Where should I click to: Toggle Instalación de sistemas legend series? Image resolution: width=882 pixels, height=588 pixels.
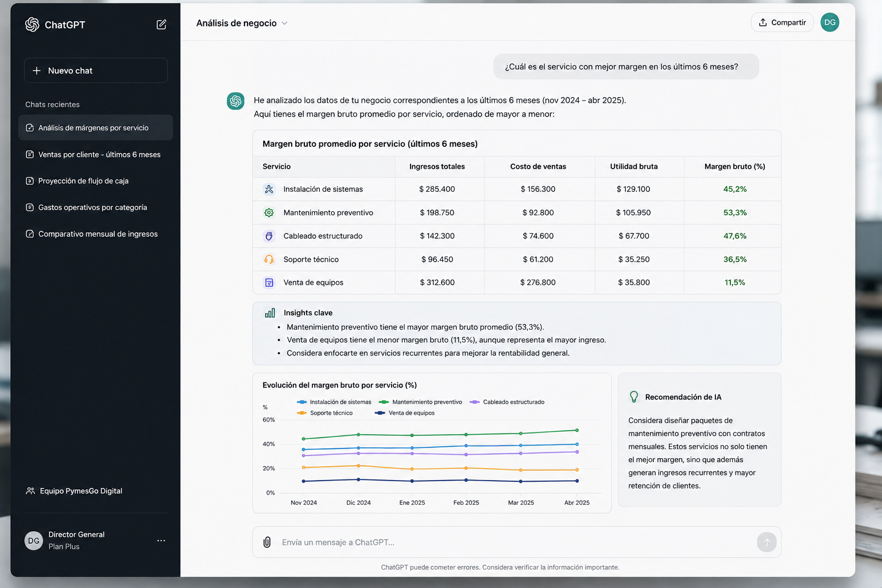334,402
